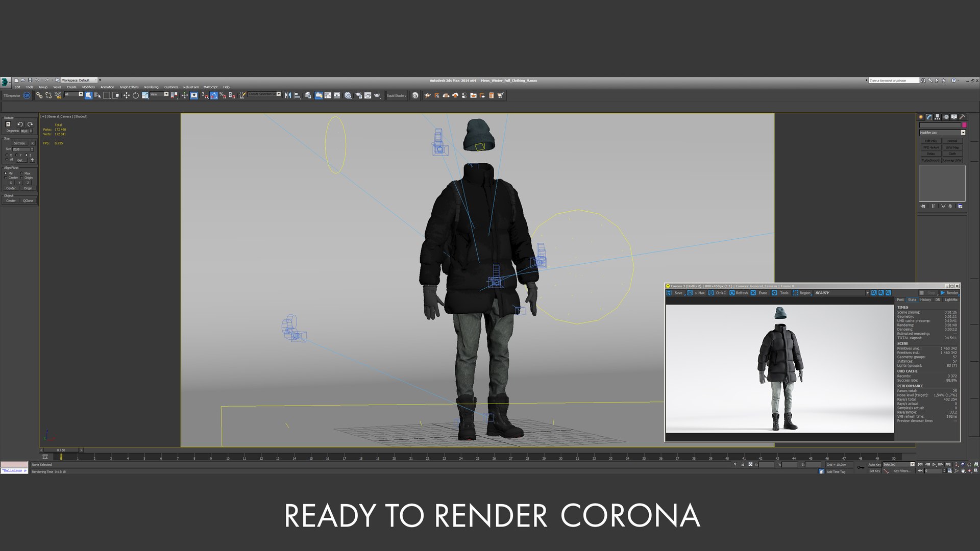Open the Selected key filter dropdown
Image resolution: width=980 pixels, height=551 pixels.
(899, 464)
